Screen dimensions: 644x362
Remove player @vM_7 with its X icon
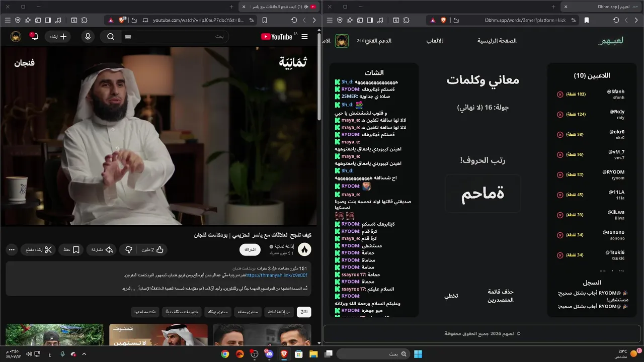click(560, 155)
